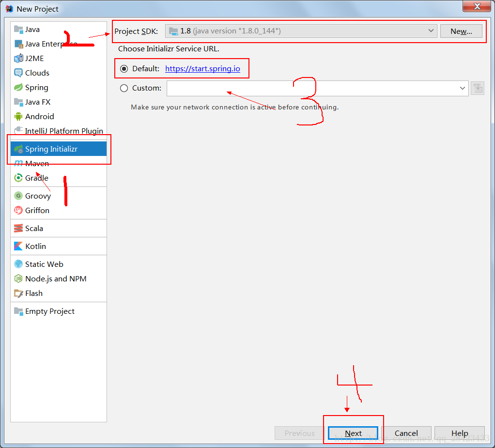The image size is (495, 448).
Task: Select Griffon project type
Action: (59, 210)
